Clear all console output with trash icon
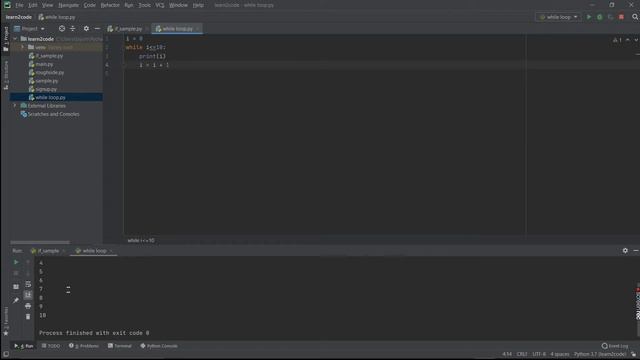The image size is (640, 360). (x=28, y=317)
